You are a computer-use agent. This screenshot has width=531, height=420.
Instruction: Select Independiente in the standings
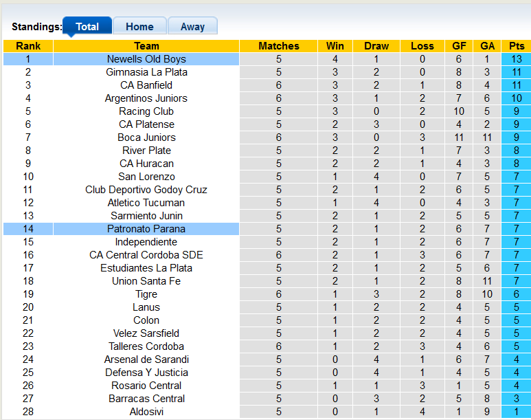146,242
